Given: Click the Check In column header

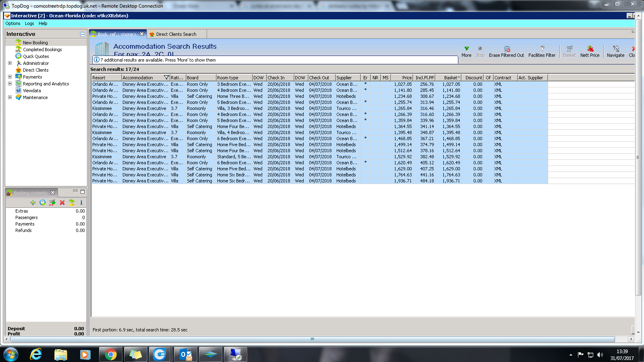Looking at the screenshot, I should (280, 78).
